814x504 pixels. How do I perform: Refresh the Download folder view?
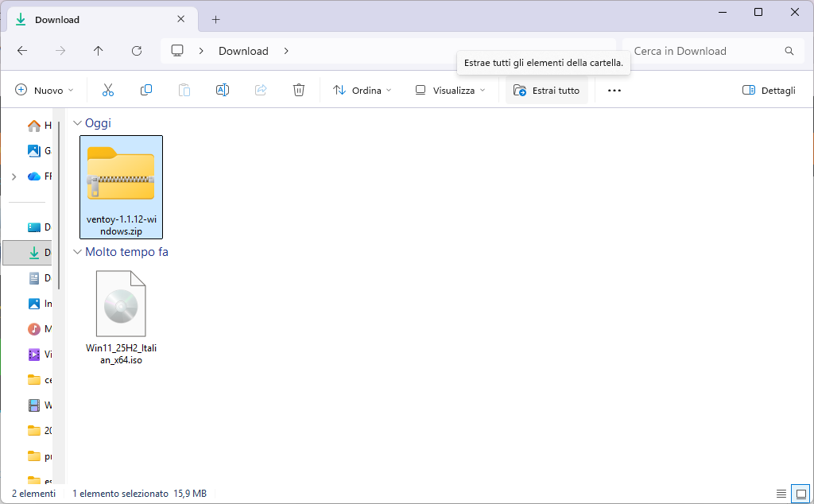click(137, 51)
